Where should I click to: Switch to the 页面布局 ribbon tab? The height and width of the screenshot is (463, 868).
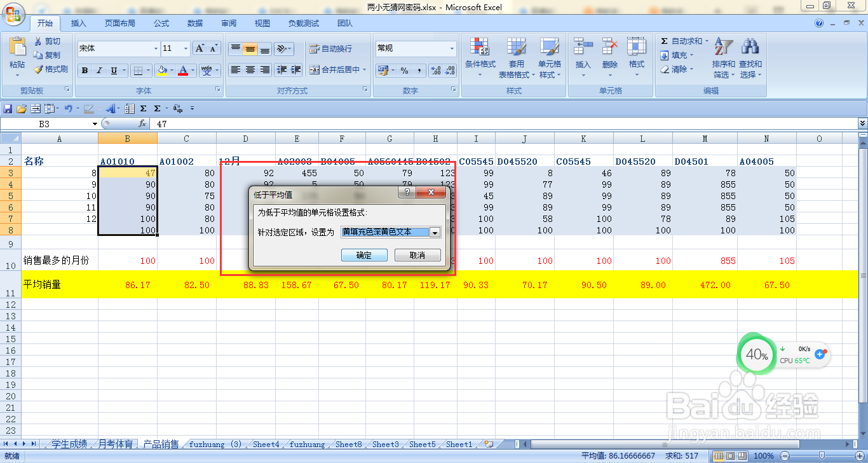click(x=120, y=24)
